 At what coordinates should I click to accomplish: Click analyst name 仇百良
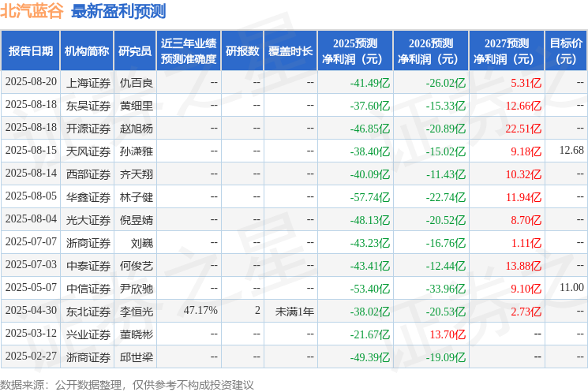point(137,83)
